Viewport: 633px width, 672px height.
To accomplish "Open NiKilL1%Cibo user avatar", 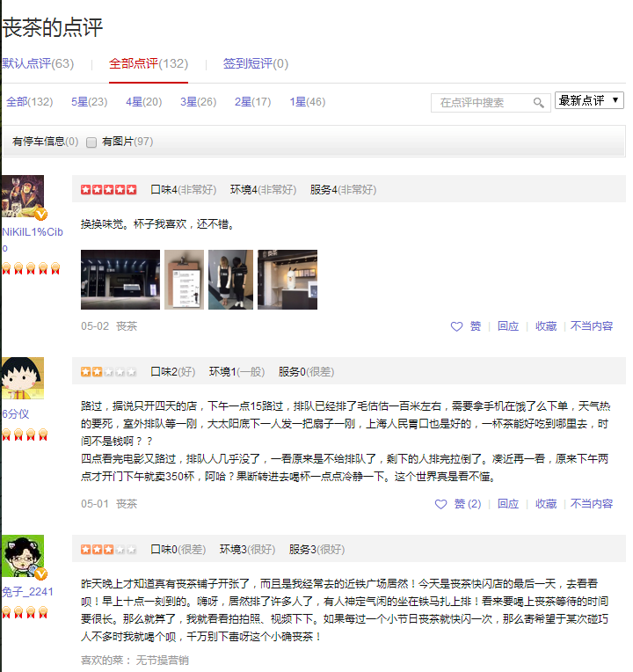I will point(23,196).
